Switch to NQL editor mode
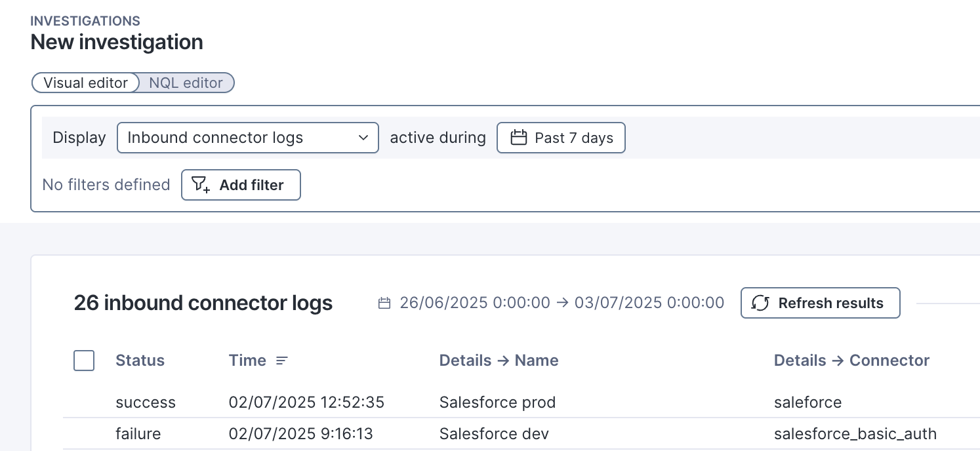The image size is (980, 451). (186, 83)
